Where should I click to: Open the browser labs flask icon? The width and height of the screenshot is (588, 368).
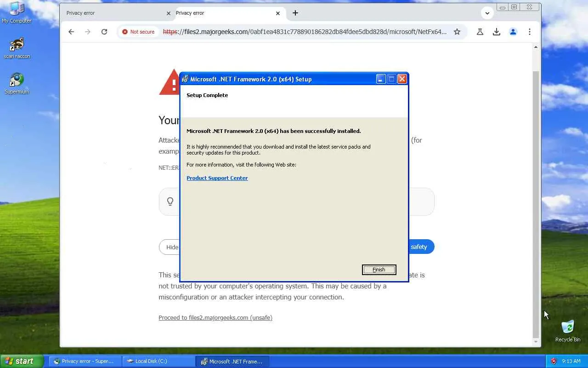pyautogui.click(x=480, y=32)
